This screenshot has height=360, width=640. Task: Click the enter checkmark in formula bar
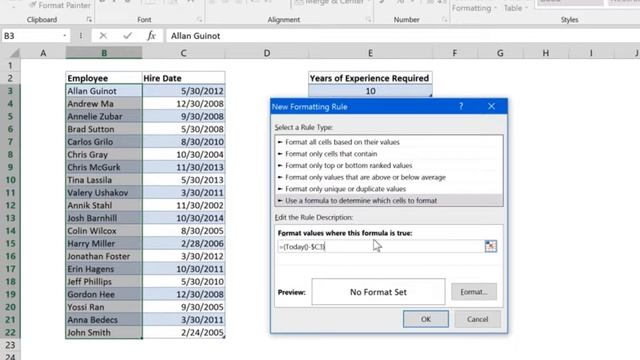coord(127,36)
